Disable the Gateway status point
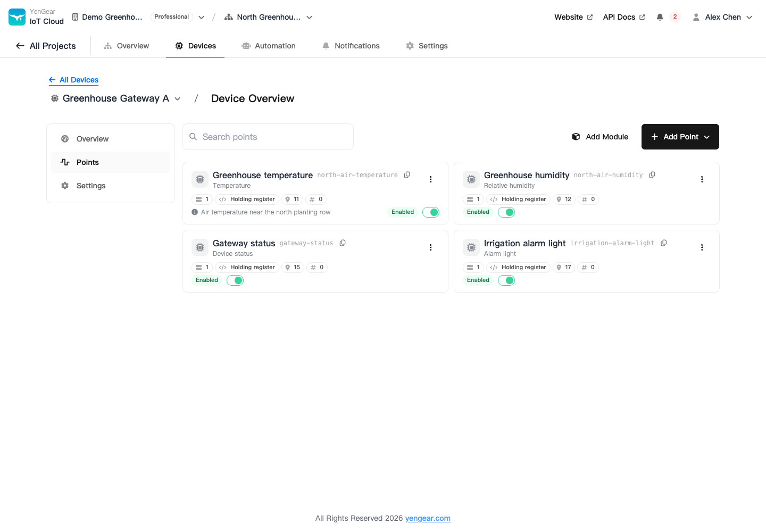Viewport: 766px width, 532px height. [x=235, y=280]
